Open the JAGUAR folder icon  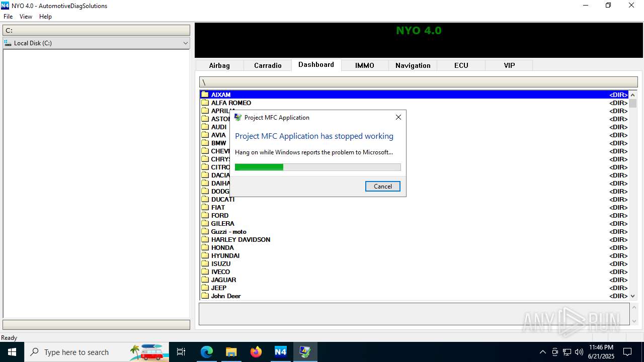pos(205,280)
